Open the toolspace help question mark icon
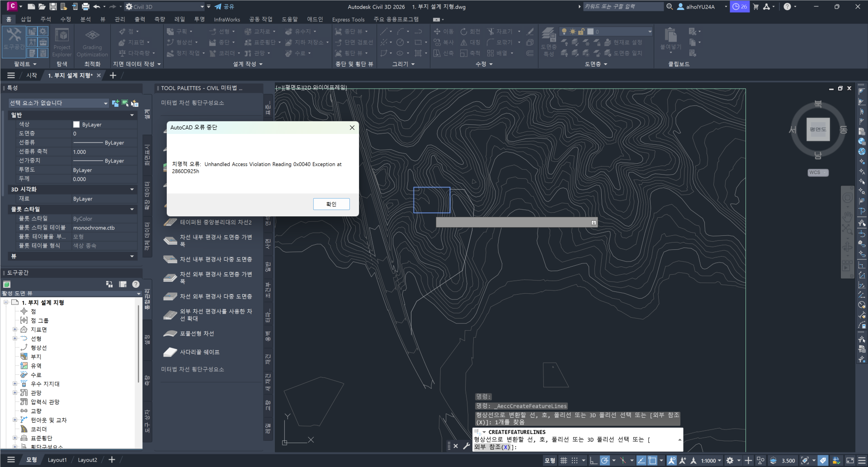This screenshot has width=868, height=467. (x=136, y=284)
